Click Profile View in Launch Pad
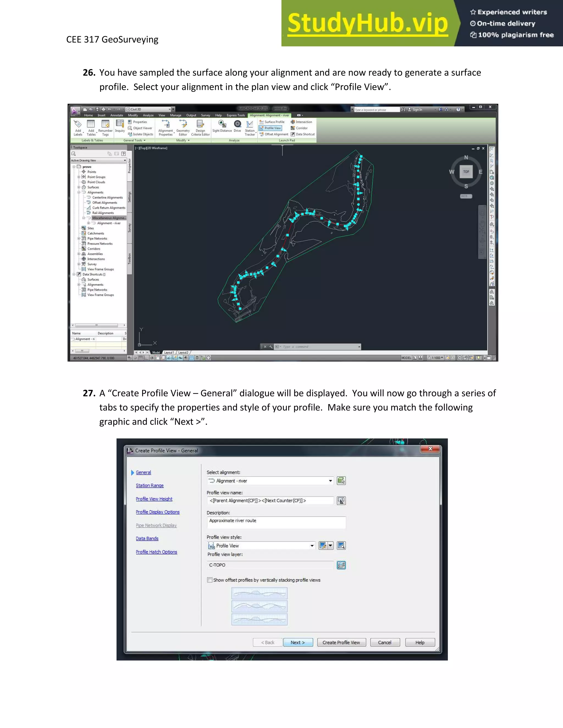 [270, 128]
